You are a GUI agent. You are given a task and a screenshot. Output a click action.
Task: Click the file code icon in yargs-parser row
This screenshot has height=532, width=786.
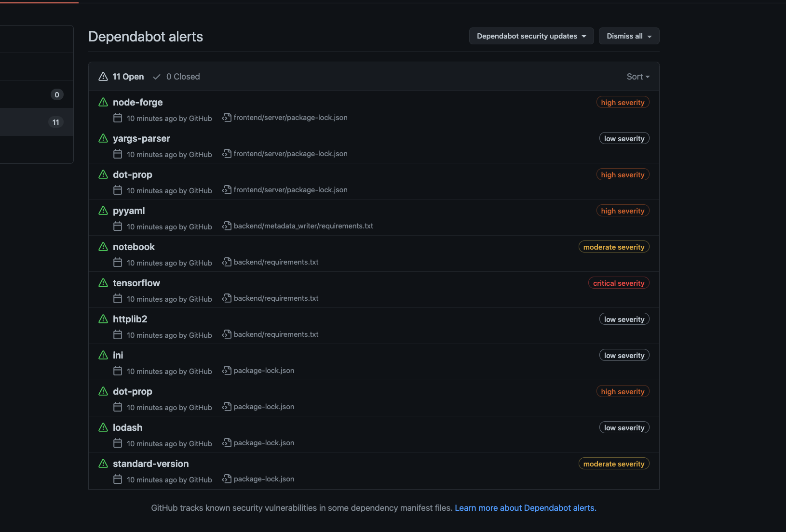(227, 153)
